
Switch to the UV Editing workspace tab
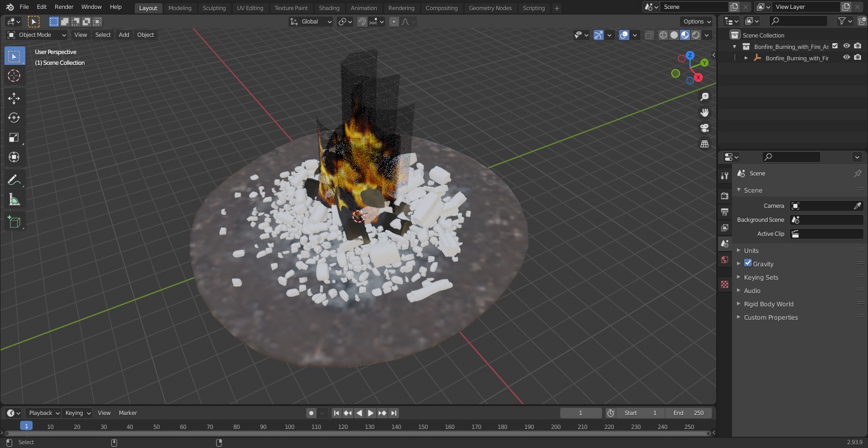click(250, 8)
